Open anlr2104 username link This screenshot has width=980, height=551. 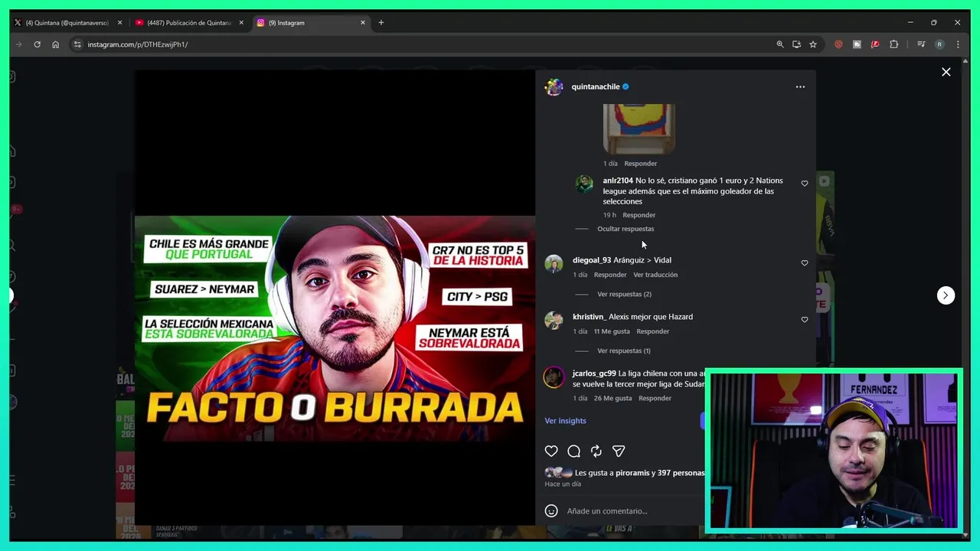[618, 181]
